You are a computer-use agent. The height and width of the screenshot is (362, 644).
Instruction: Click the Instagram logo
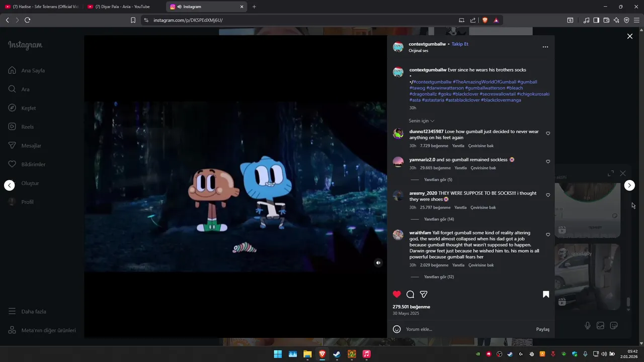[x=25, y=45]
